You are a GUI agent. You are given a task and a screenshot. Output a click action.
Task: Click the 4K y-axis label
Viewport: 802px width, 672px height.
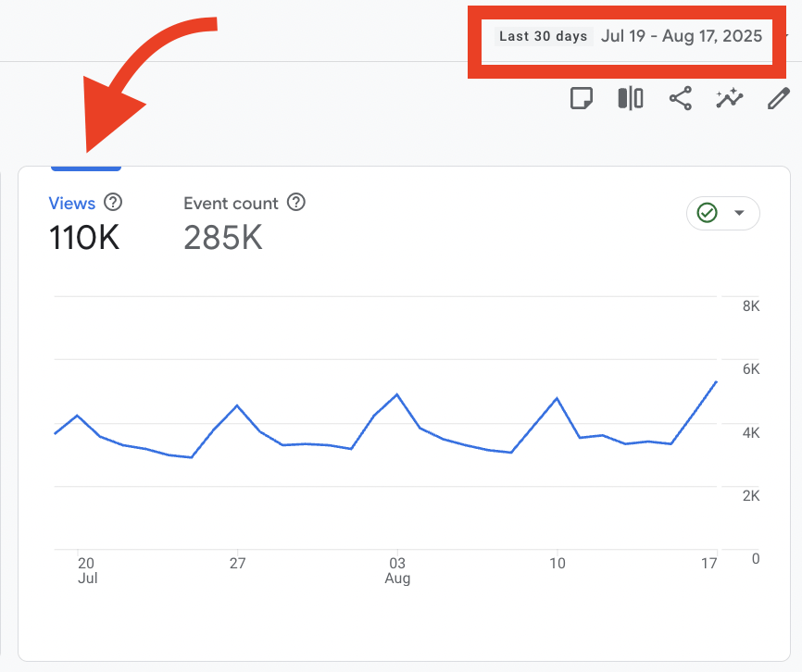751,433
